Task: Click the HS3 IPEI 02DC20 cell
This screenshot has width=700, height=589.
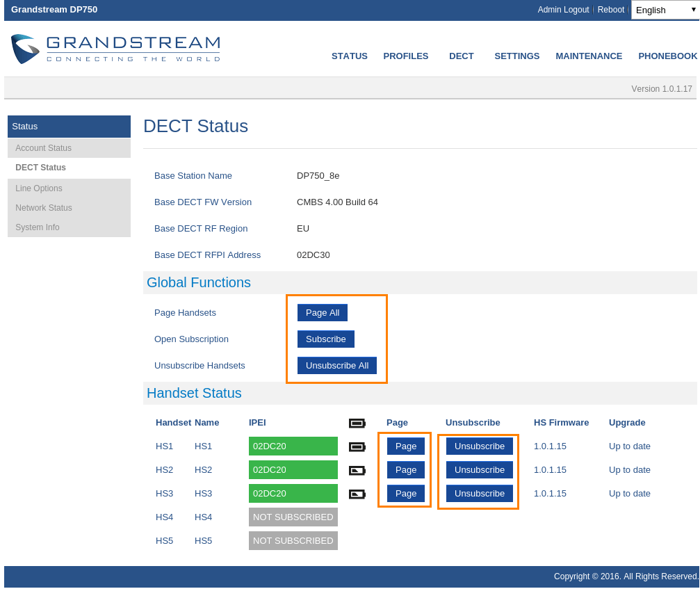Action: pos(293,494)
